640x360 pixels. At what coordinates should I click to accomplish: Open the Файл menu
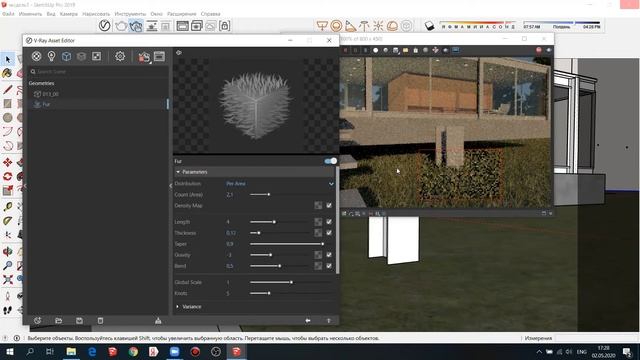[x=8, y=14]
